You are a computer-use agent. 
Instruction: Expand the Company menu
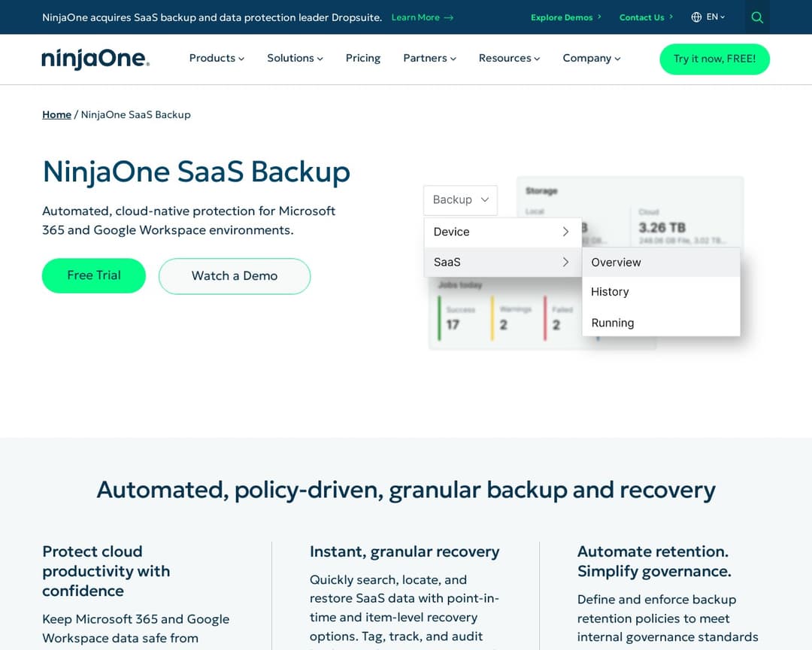pos(592,58)
